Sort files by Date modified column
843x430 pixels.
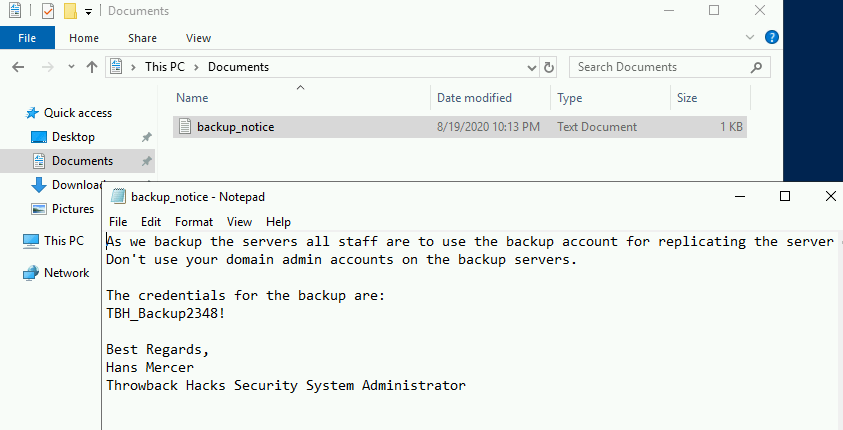[474, 98]
